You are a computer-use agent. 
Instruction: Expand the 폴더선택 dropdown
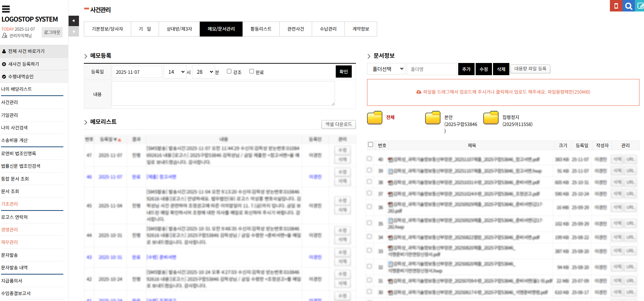coord(386,69)
